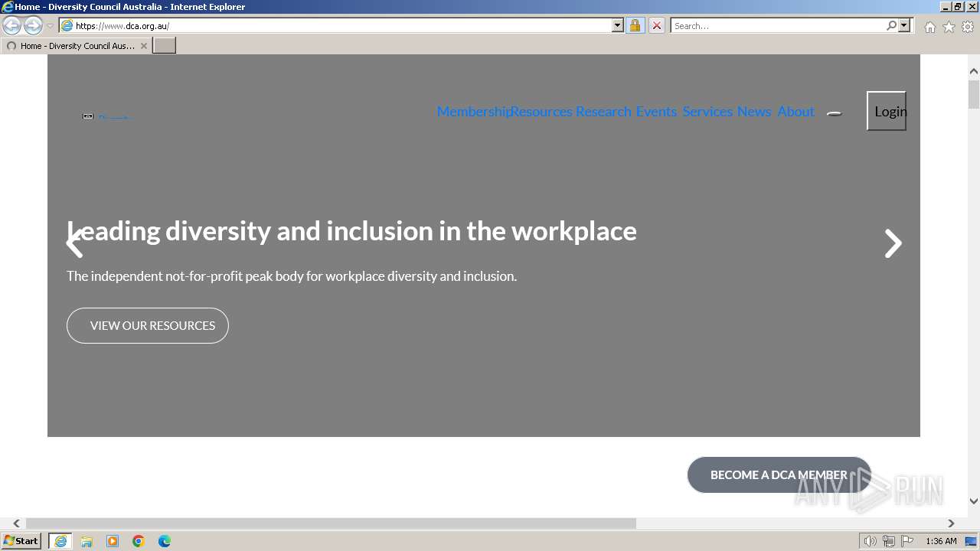Open Windows Media Player from the taskbar
The width and height of the screenshot is (980, 551).
pos(113,541)
